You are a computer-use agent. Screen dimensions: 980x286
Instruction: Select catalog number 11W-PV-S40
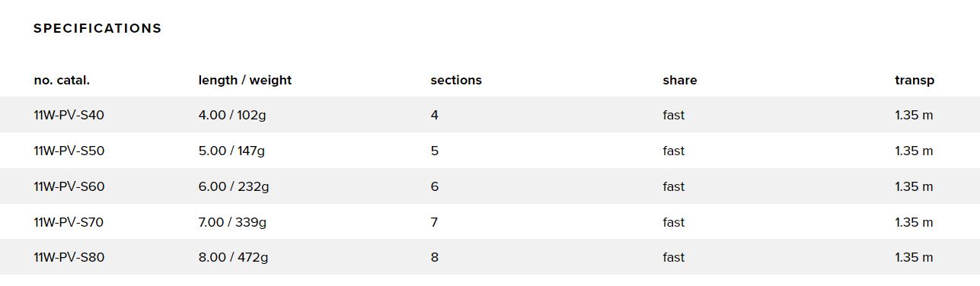point(69,115)
